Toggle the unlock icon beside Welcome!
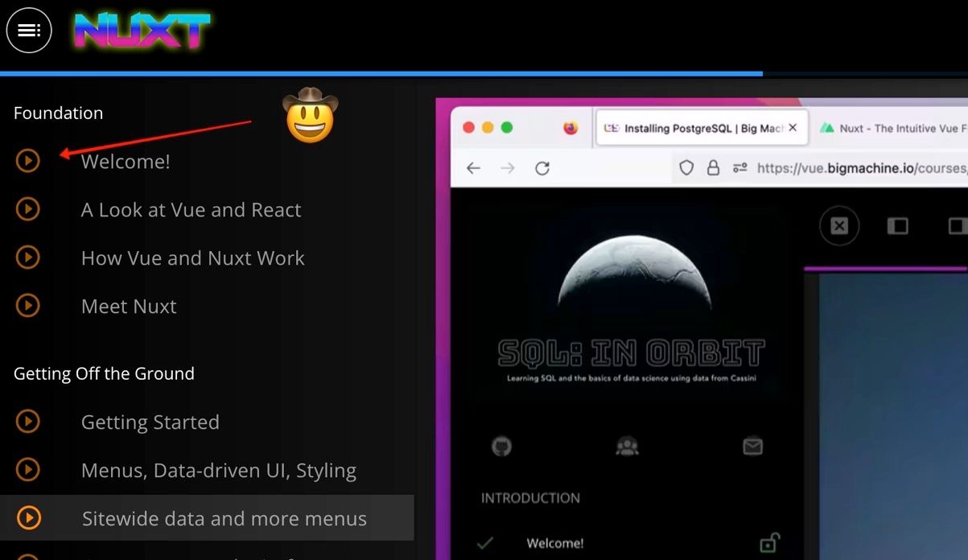This screenshot has width=968, height=560. coord(768,544)
